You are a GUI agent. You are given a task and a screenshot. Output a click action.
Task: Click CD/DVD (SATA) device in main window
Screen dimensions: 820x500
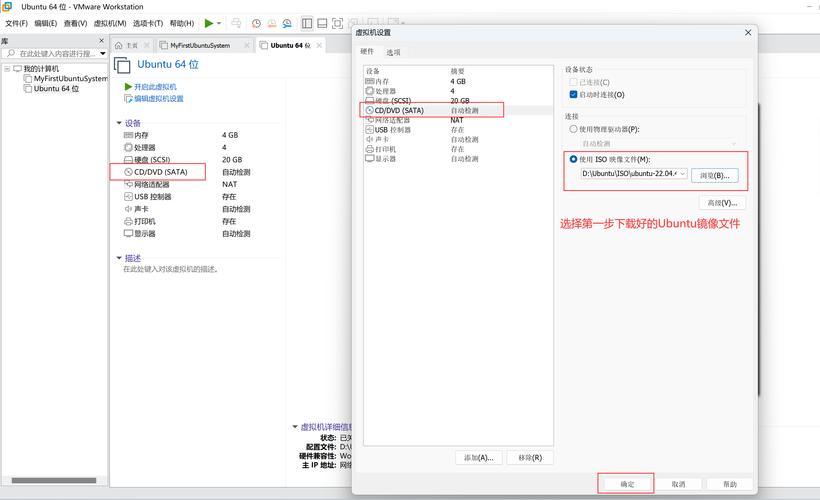click(x=156, y=172)
